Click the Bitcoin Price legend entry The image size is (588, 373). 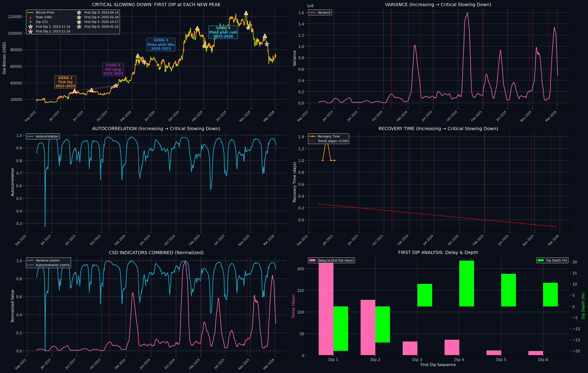45,13
